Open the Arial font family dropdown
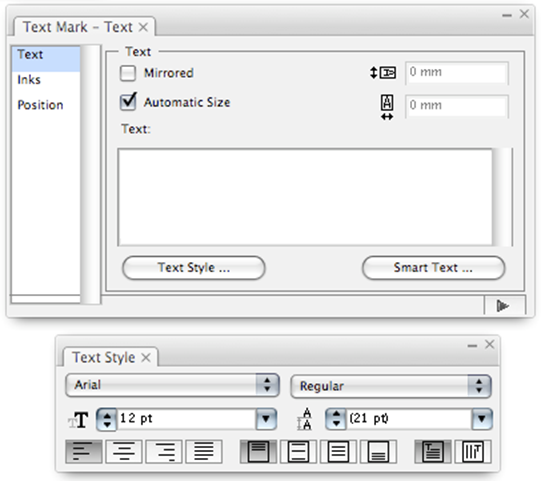 pyautogui.click(x=172, y=385)
